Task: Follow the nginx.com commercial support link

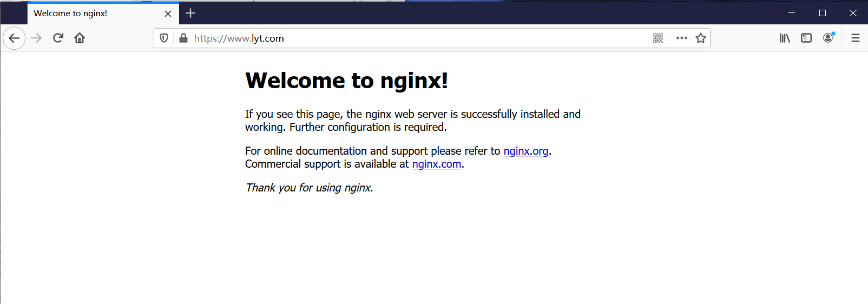Action: pyautogui.click(x=437, y=164)
